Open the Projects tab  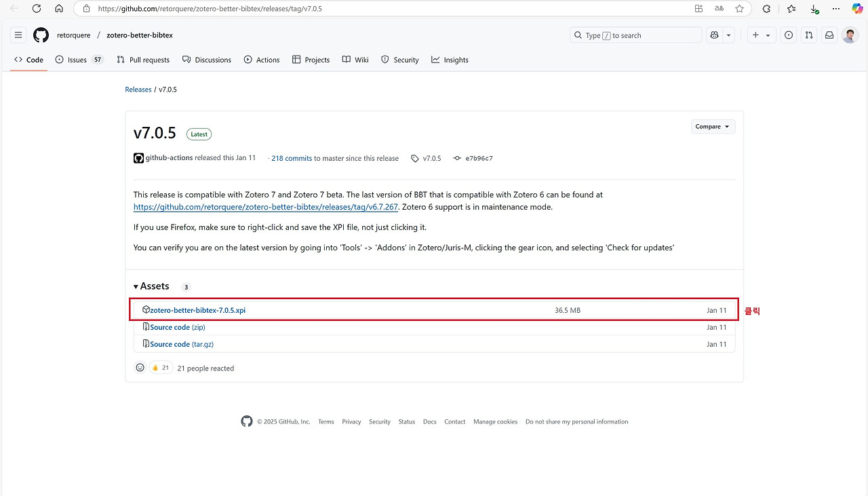pos(311,60)
